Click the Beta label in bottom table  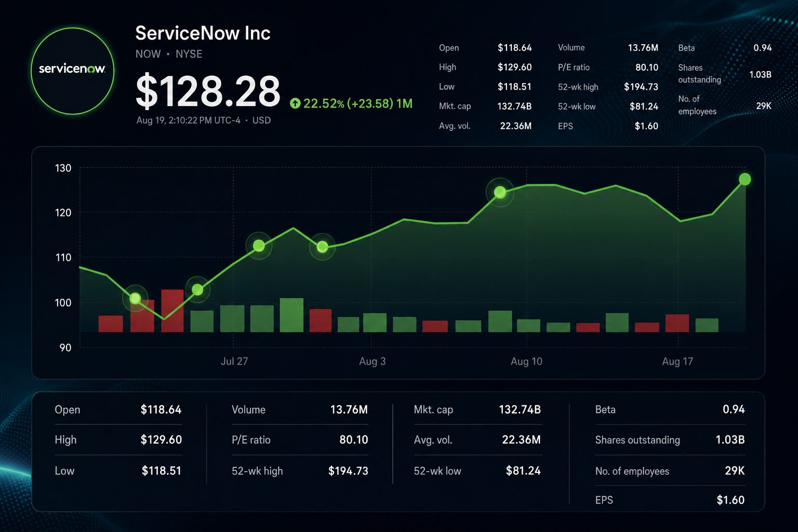605,410
